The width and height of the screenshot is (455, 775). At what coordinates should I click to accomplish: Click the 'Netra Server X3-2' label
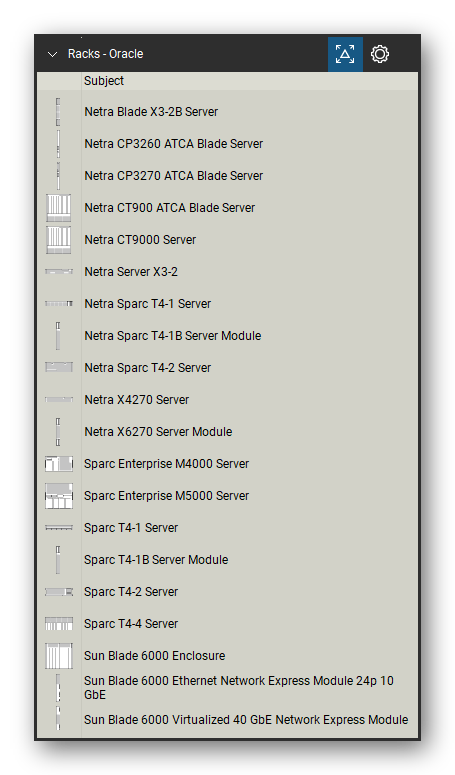(131, 272)
